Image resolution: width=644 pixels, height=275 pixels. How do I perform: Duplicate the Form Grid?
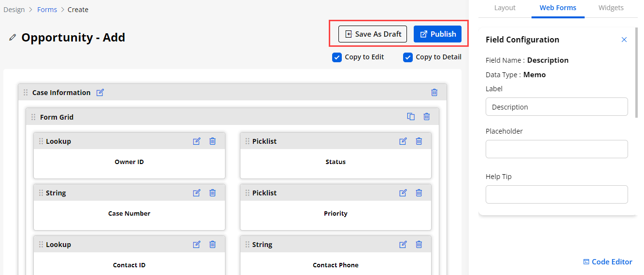[411, 117]
